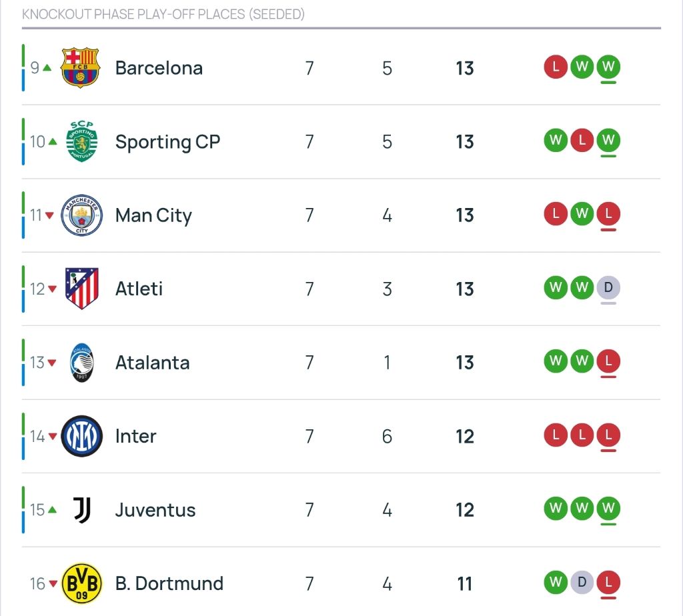Open the Barcelona team link

pos(159,68)
